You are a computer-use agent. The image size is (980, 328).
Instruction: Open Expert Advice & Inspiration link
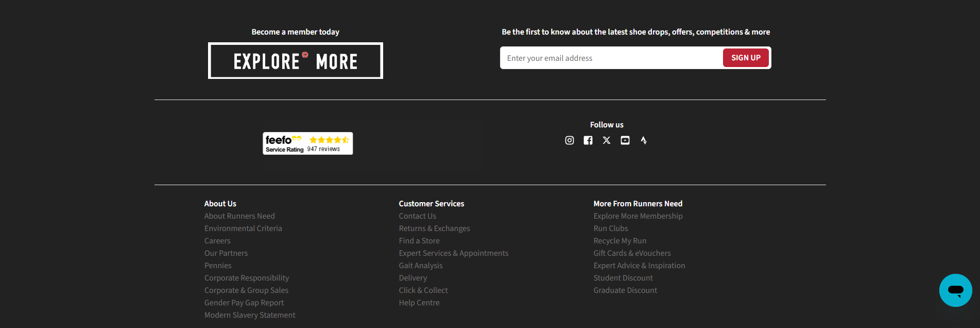tap(640, 266)
